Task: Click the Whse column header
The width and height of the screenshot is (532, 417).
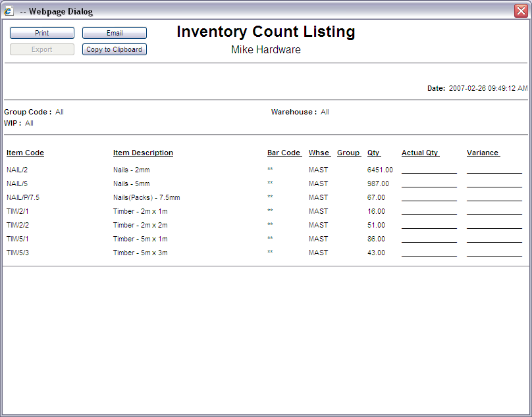Action: [x=319, y=153]
